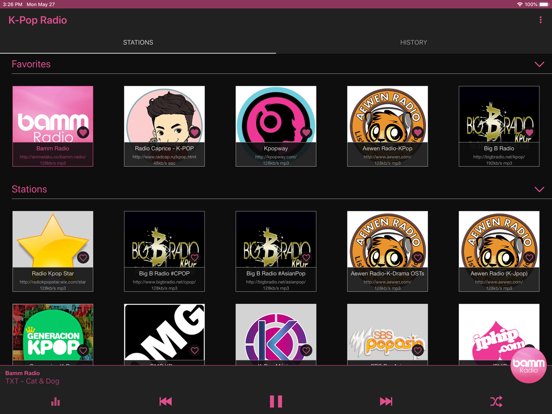
Task: Open the three-dot overflow menu
Action: pos(540,20)
